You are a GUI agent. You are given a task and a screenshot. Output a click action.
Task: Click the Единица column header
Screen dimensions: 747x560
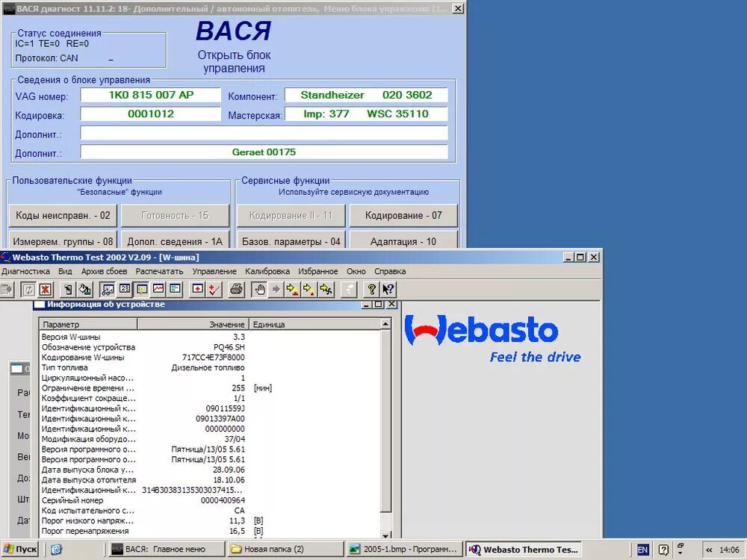(x=314, y=324)
